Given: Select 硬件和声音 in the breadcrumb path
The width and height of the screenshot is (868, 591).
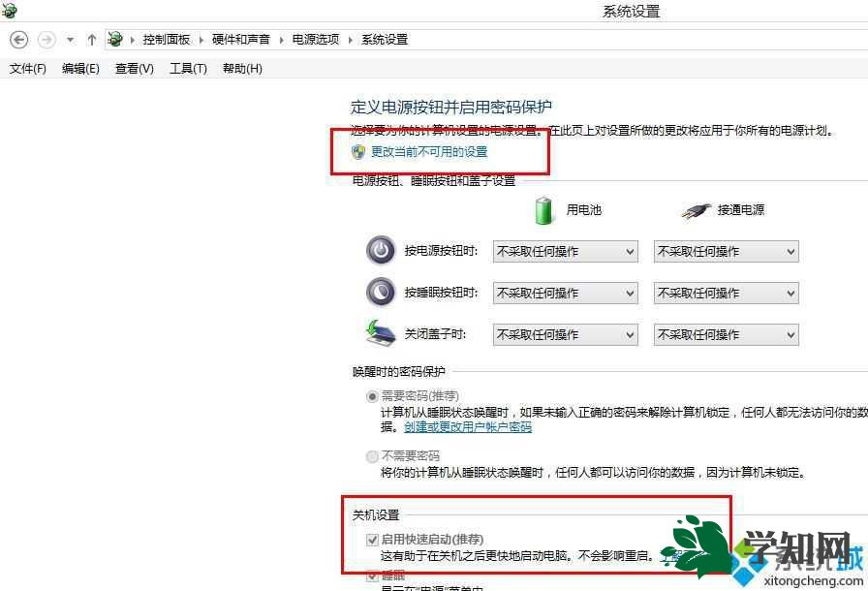Looking at the screenshot, I should pos(241,40).
